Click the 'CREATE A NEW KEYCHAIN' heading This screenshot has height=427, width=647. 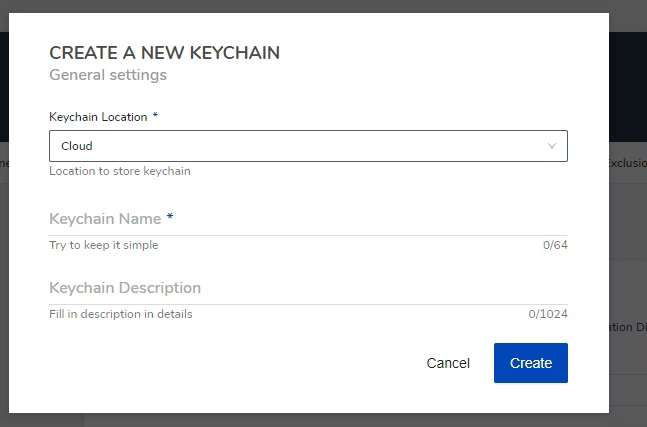coord(164,53)
